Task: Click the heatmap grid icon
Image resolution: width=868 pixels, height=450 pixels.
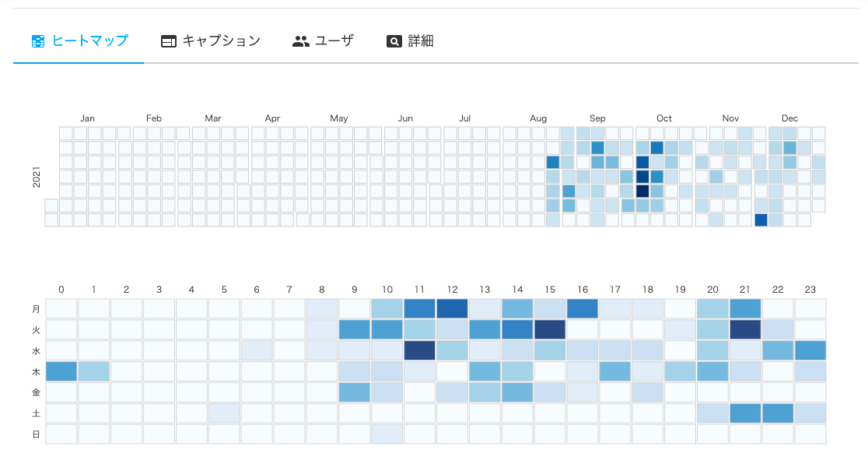Action: tap(38, 41)
